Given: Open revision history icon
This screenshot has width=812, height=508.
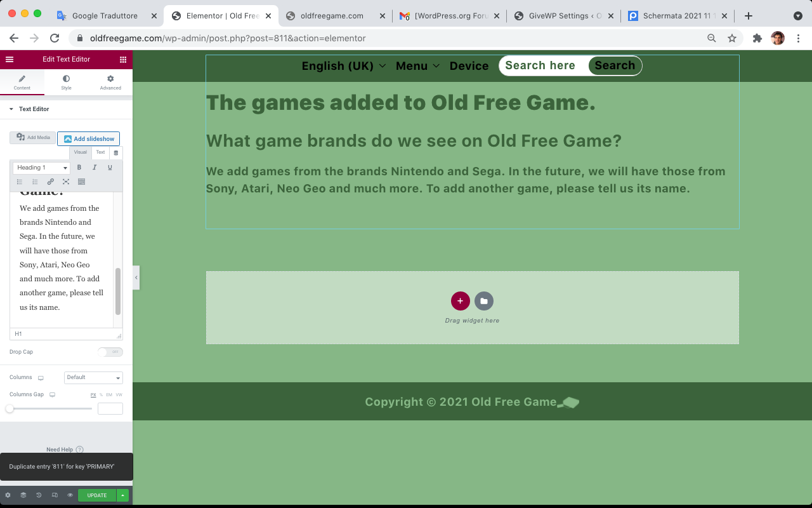Looking at the screenshot, I should [39, 495].
